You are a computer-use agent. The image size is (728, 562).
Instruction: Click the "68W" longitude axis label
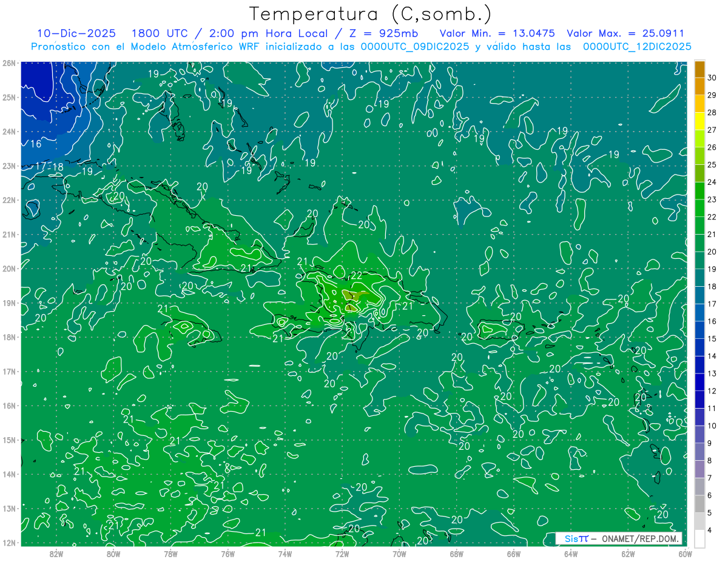click(x=456, y=554)
